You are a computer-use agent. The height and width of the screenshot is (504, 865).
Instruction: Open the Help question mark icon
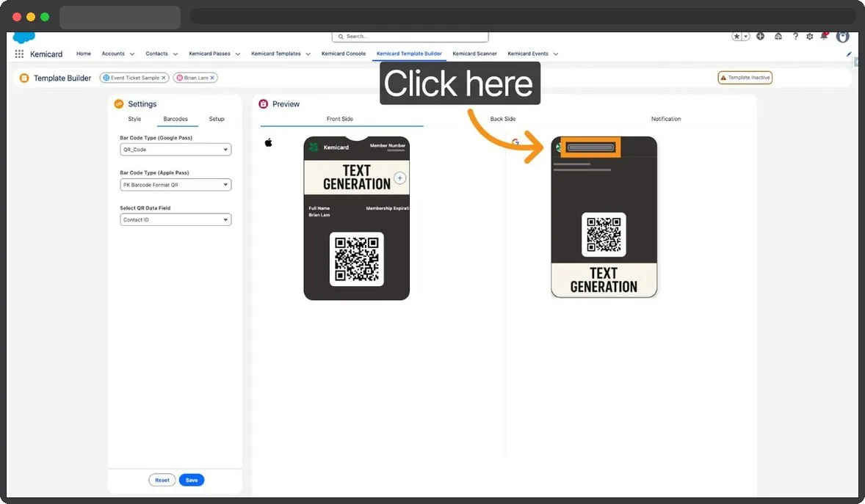(795, 37)
